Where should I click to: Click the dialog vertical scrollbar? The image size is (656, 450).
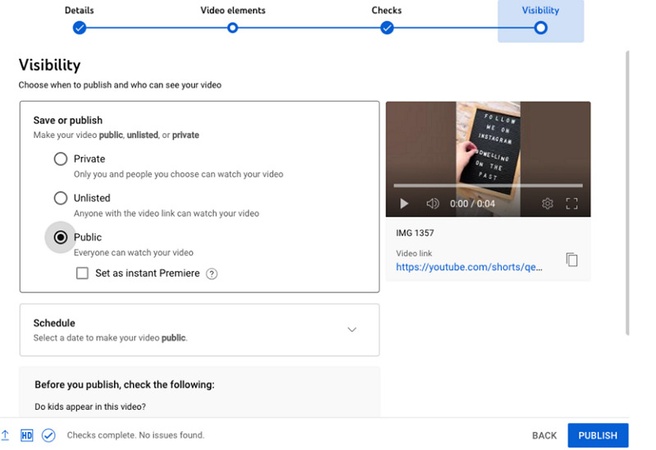[627, 192]
